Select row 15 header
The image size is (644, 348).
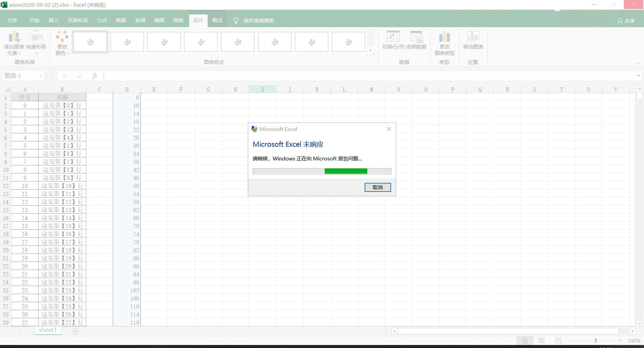pos(6,210)
